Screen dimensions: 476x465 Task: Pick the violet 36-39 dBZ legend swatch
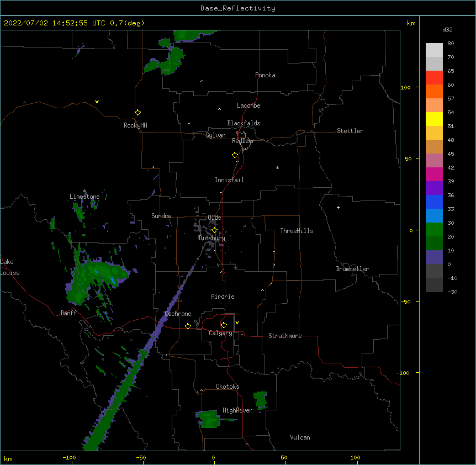point(434,188)
